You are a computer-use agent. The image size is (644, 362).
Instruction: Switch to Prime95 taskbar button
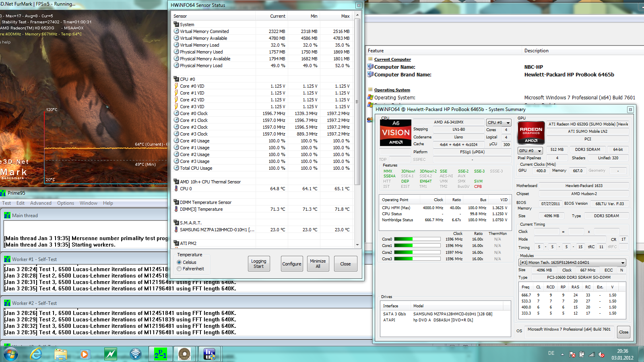pyautogui.click(x=161, y=354)
